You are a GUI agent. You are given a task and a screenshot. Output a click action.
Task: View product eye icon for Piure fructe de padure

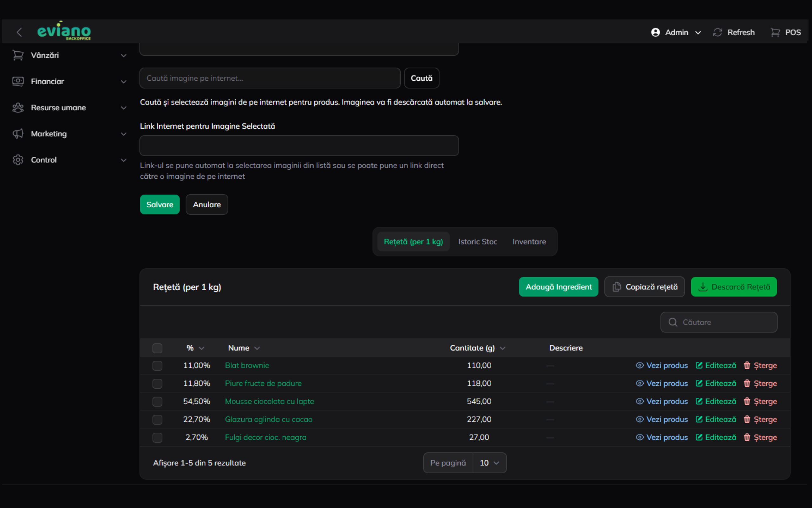(639, 383)
